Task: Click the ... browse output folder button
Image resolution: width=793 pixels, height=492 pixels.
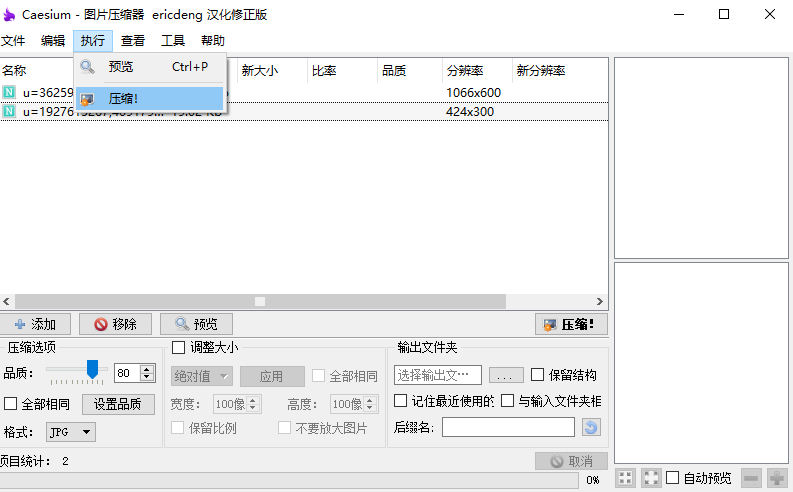Action: coord(506,375)
